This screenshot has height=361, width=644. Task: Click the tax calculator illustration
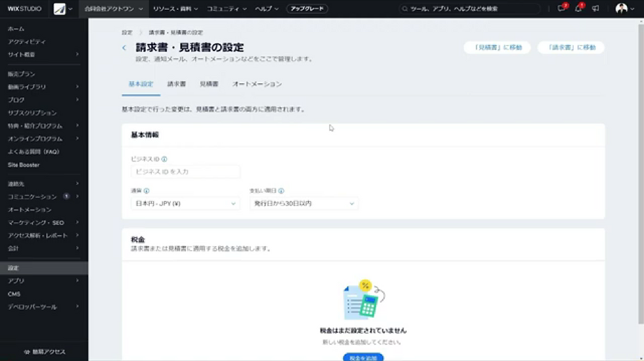point(363,299)
